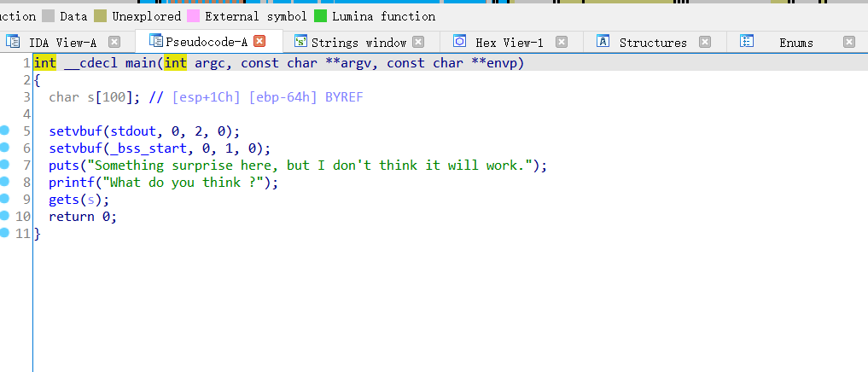Select the main function name
Viewport: 868px width, 372px height.
141,63
